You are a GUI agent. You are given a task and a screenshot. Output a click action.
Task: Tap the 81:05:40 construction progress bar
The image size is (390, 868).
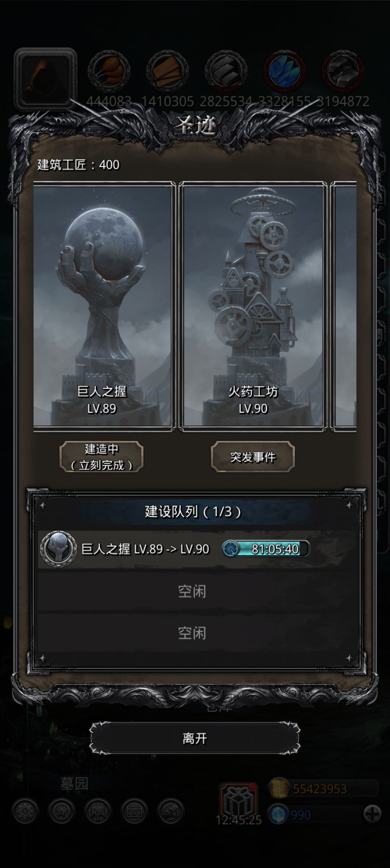(x=266, y=549)
